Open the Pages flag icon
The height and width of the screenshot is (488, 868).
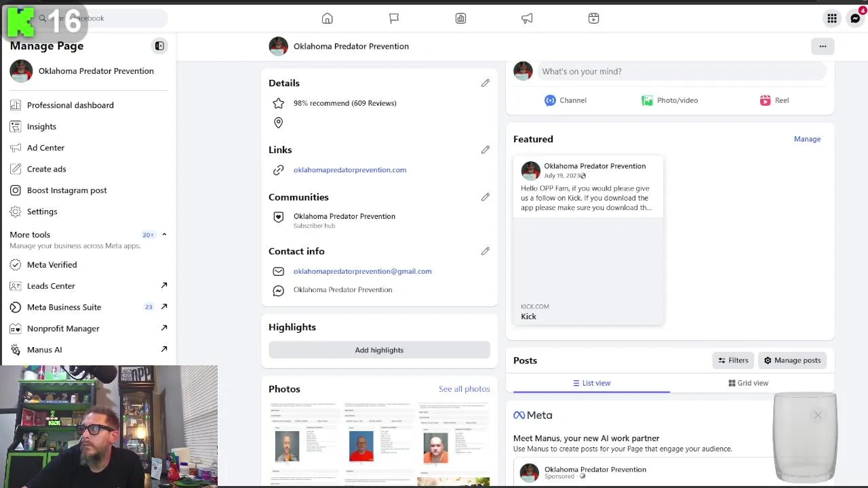(x=394, y=18)
